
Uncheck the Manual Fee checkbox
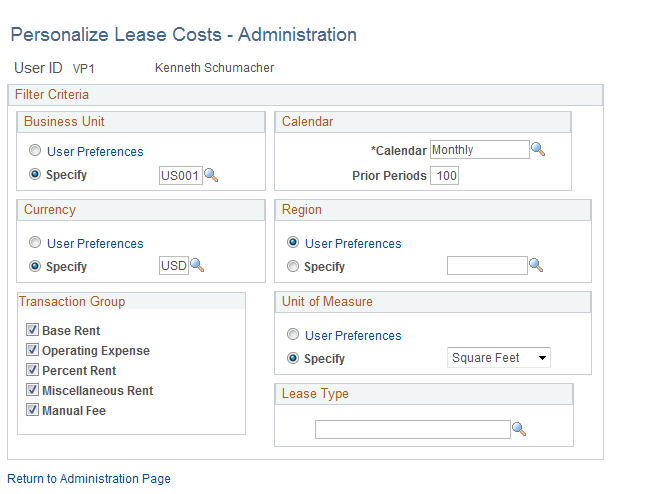[x=33, y=411]
